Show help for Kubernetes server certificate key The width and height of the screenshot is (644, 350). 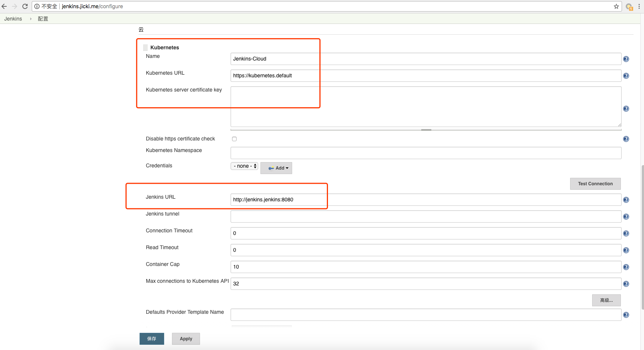626,109
